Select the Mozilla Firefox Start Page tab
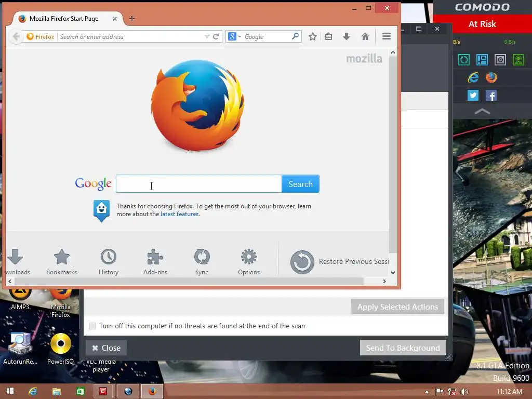Screen dimensions: 532x399 tap(64, 19)
